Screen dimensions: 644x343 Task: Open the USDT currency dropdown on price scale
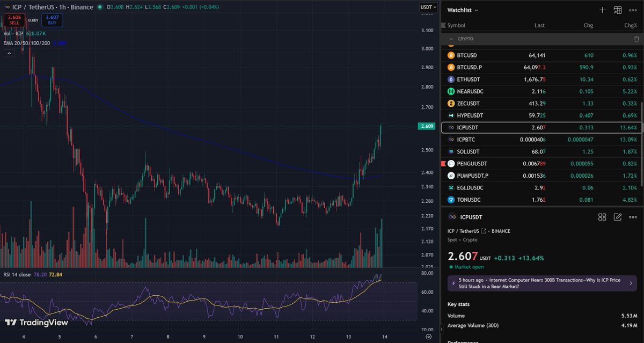tap(428, 8)
